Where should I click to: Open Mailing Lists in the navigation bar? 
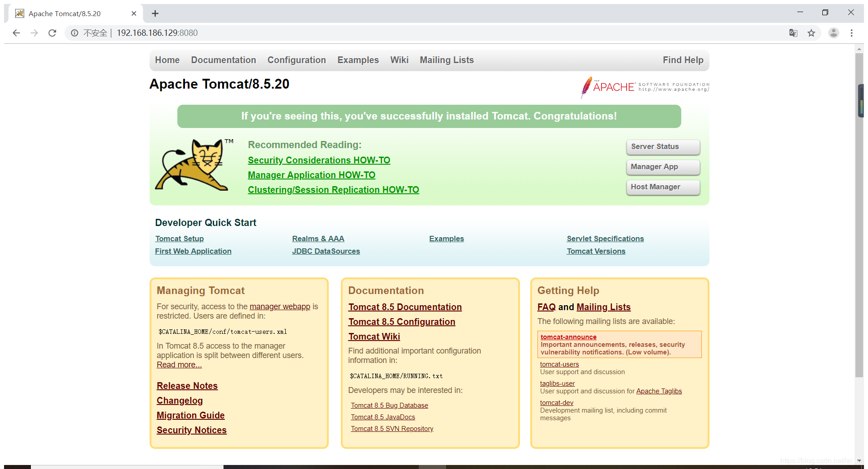point(447,60)
